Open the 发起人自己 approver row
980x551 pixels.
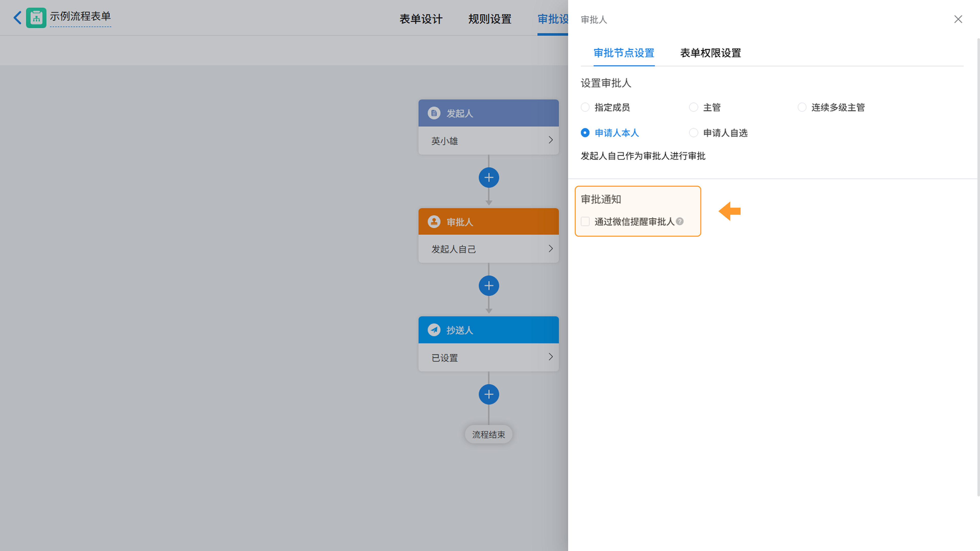point(488,249)
